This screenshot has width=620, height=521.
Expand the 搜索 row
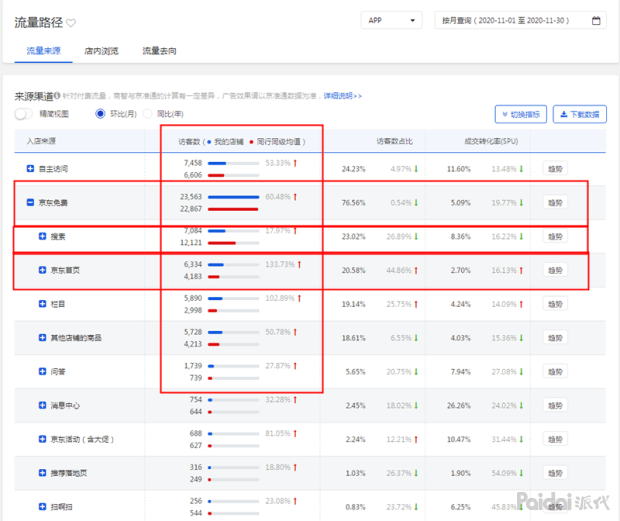click(x=42, y=236)
